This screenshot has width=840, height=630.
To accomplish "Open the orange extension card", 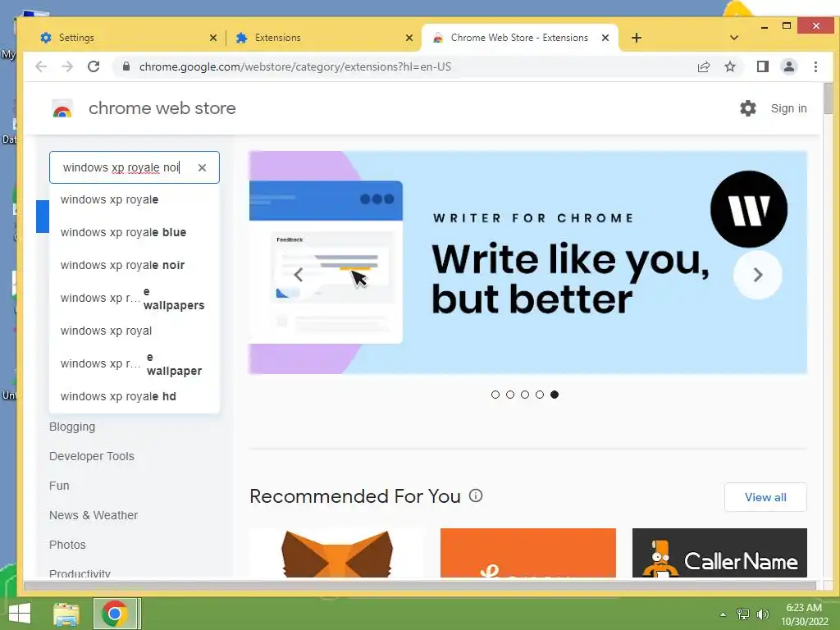I will tap(528, 553).
